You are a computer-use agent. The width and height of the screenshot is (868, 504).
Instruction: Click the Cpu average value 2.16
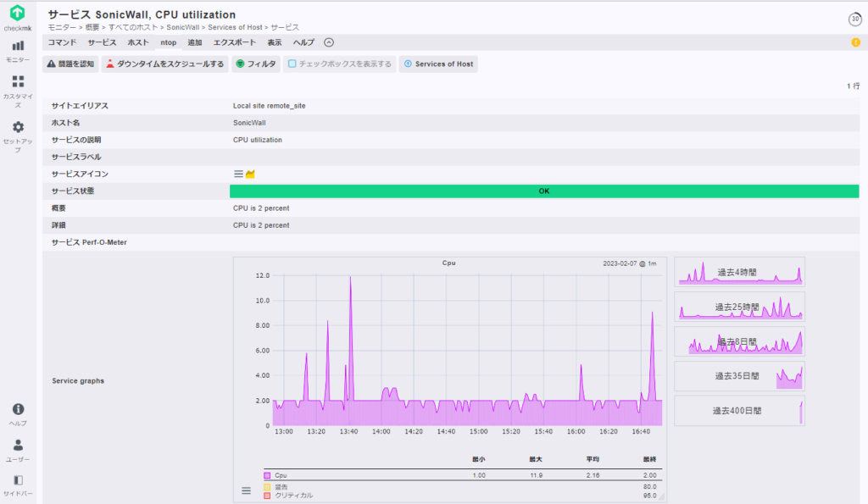tap(593, 475)
